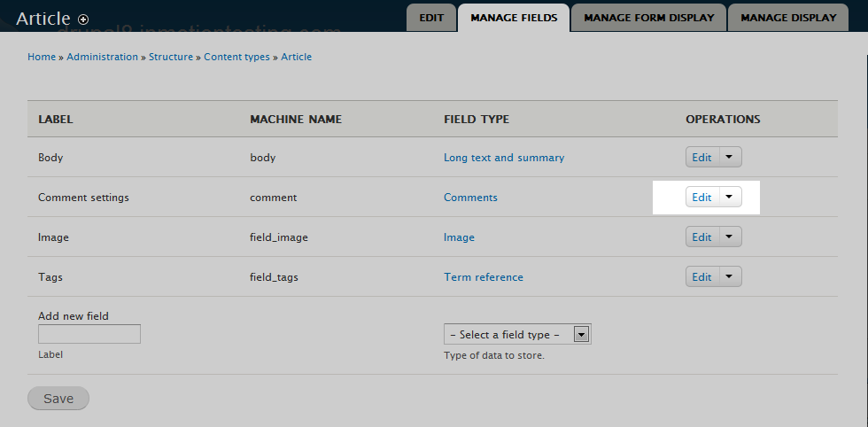
Task: Edit the Comment settings field
Action: pos(701,198)
